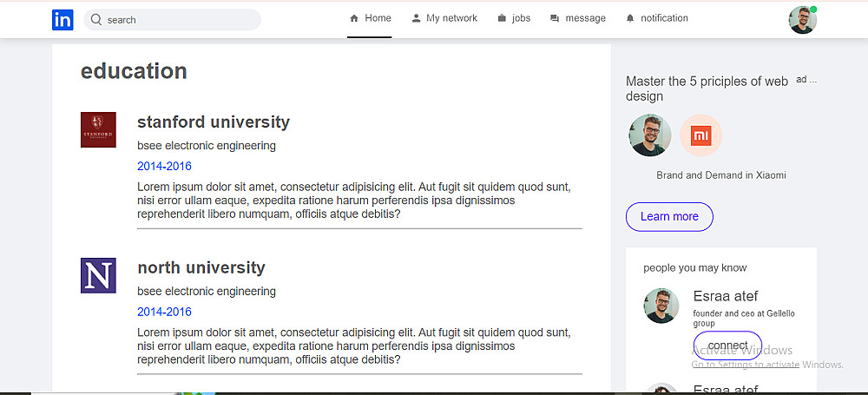This screenshot has width=868, height=395.
Task: Go to the Home tab
Action: pyautogui.click(x=378, y=18)
